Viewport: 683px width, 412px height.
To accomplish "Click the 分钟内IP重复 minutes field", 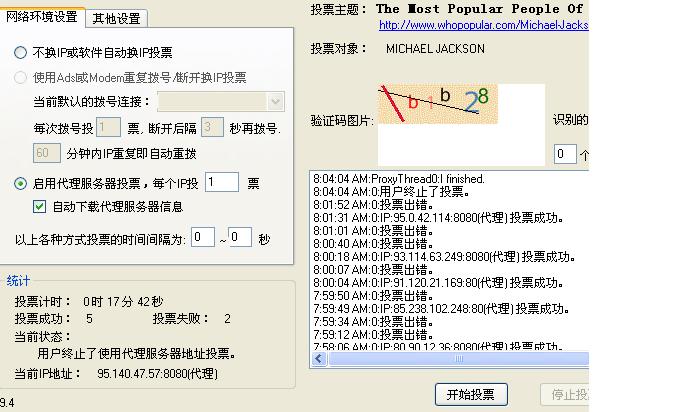I will pos(47,153).
